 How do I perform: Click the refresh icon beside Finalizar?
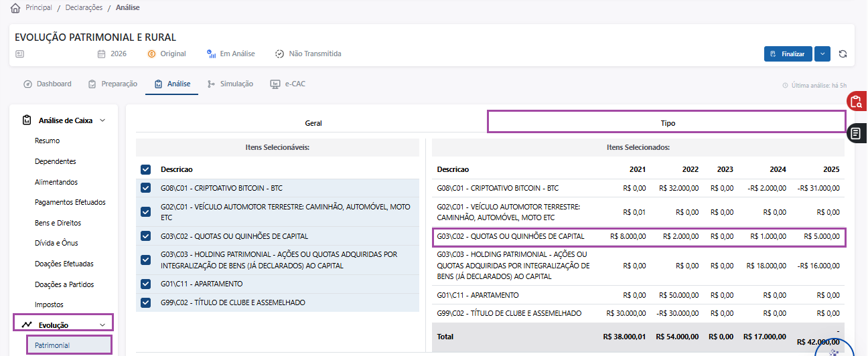(x=843, y=54)
